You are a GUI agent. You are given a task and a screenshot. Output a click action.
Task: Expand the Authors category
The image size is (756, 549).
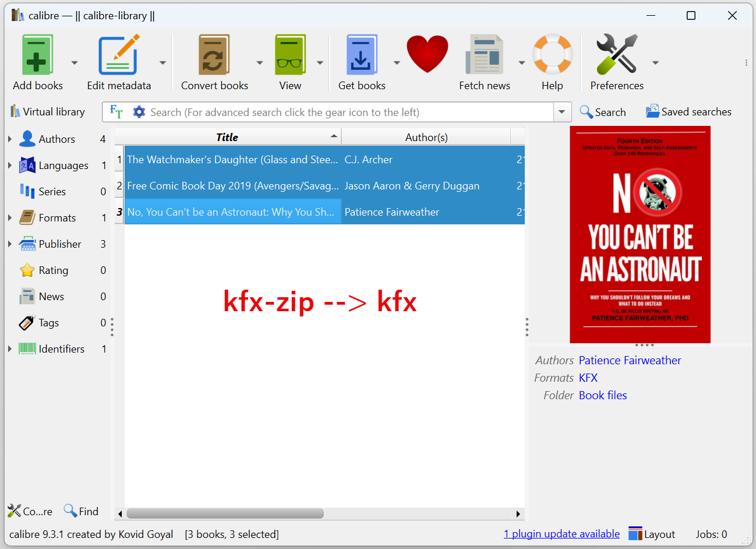pos(10,139)
